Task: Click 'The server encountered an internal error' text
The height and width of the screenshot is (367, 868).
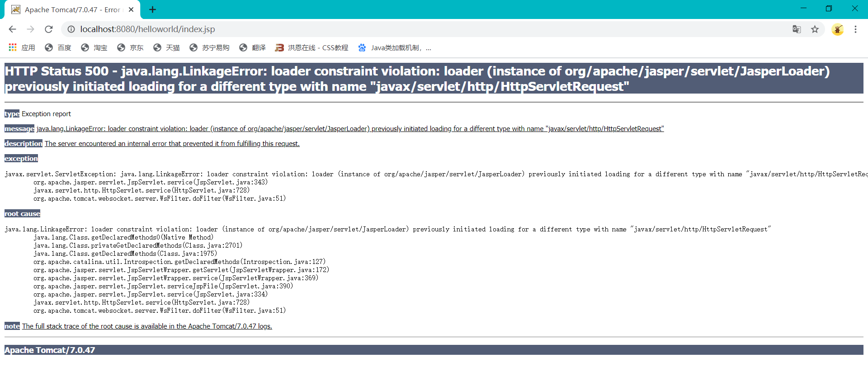Action: [172, 144]
